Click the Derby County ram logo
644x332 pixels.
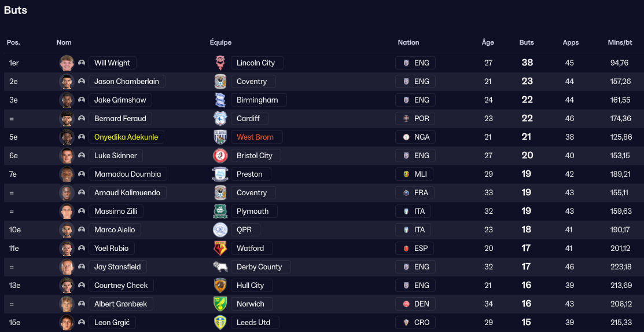[220, 267]
